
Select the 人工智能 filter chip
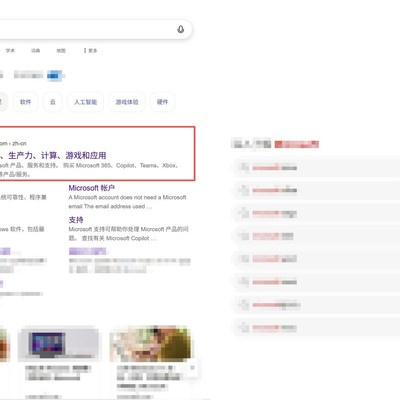[x=85, y=102]
